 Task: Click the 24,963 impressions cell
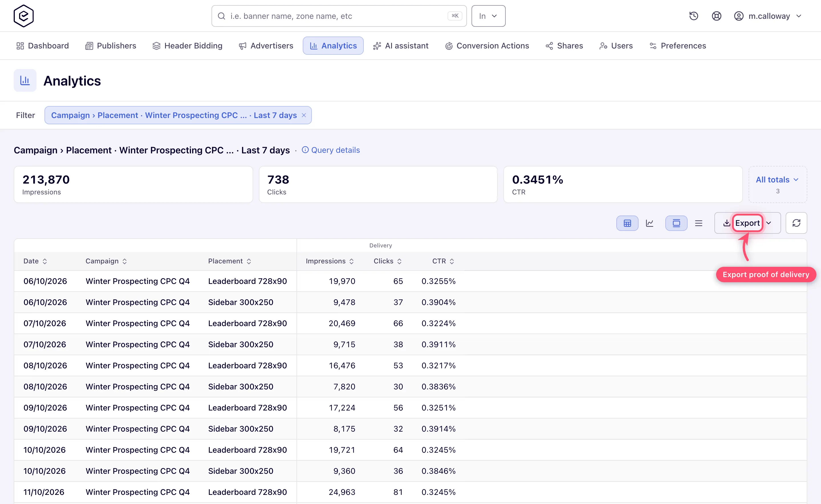pyautogui.click(x=342, y=492)
